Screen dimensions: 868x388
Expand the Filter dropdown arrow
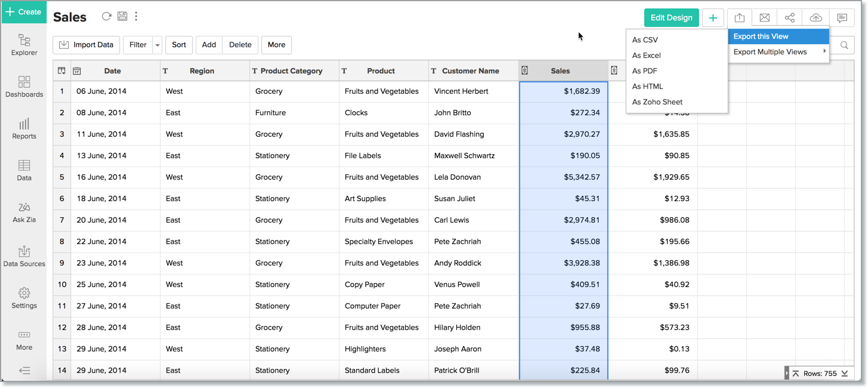[157, 45]
